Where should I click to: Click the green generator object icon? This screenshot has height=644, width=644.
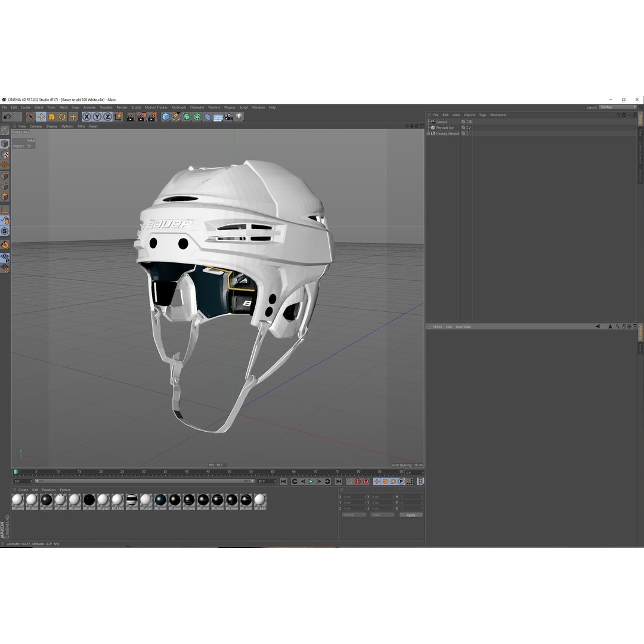pos(187,117)
